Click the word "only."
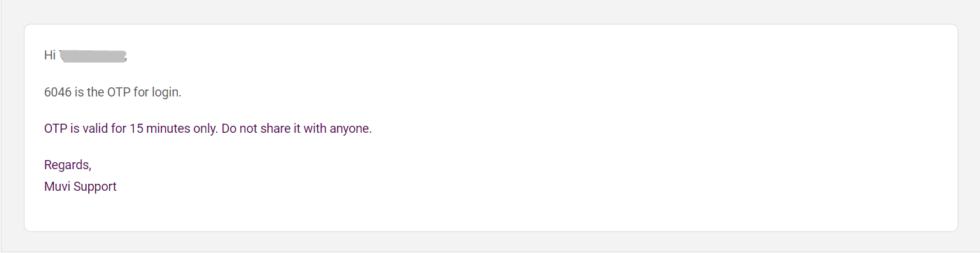980x253 pixels. click(206, 129)
